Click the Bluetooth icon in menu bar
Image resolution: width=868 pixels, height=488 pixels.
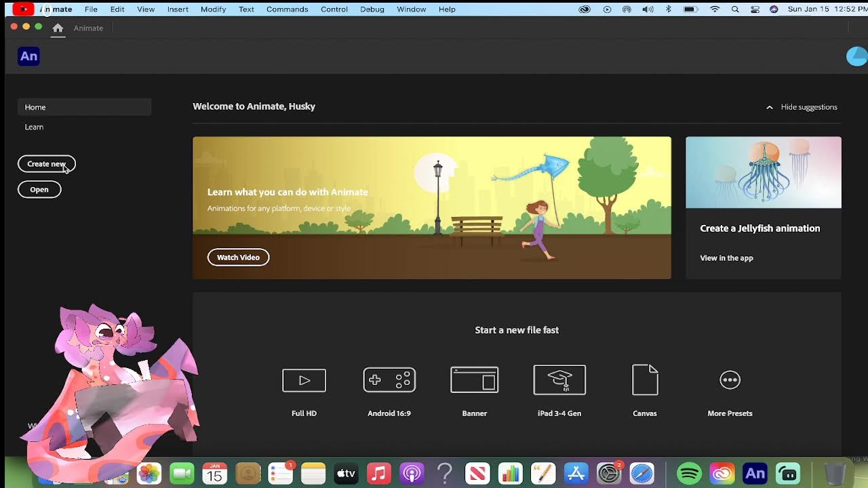tap(668, 9)
